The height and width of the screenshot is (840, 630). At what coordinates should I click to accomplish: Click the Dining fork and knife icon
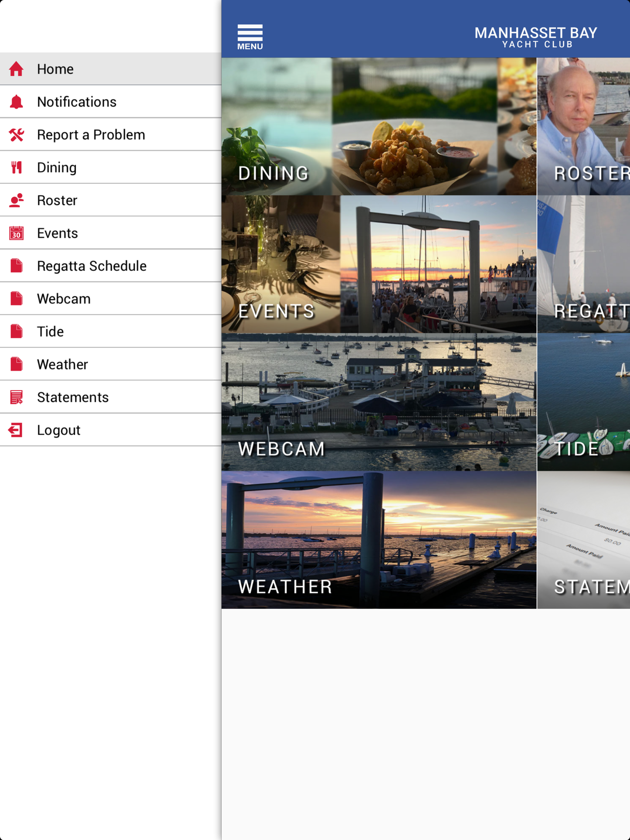16,168
